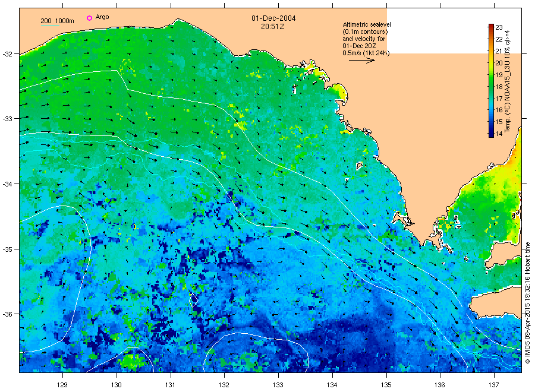Click the velocity reference arrow in legend

361,61
